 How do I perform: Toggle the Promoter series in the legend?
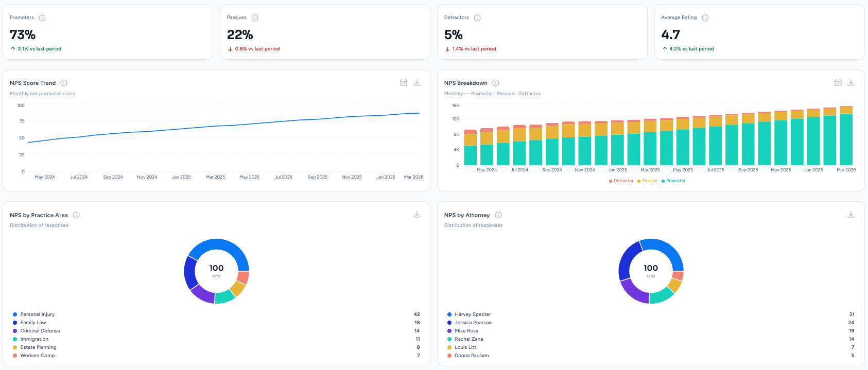[x=673, y=181]
